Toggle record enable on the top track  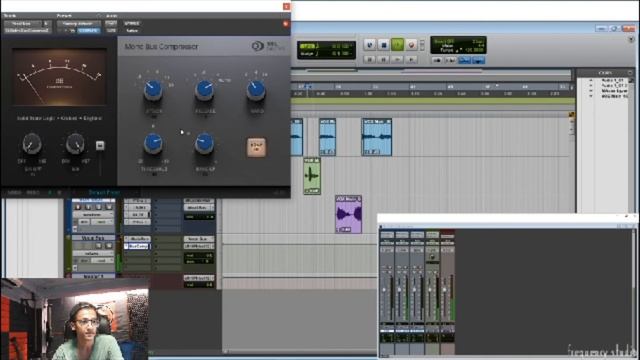coord(78,207)
